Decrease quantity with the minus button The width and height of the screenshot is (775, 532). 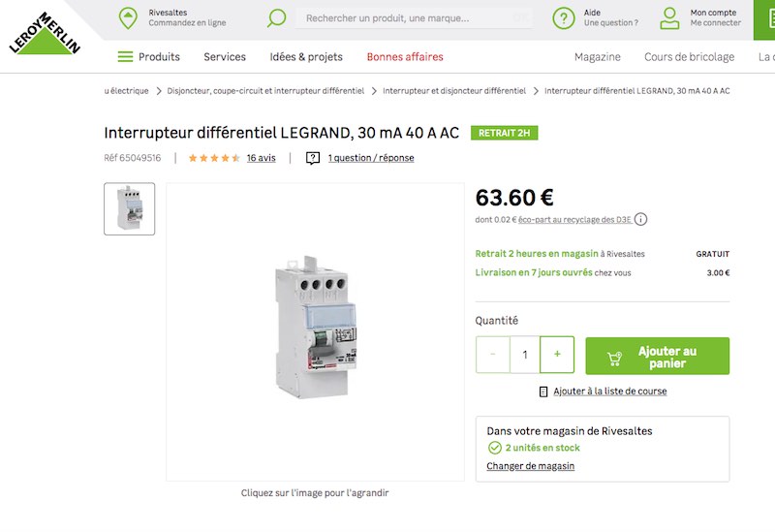point(493,355)
